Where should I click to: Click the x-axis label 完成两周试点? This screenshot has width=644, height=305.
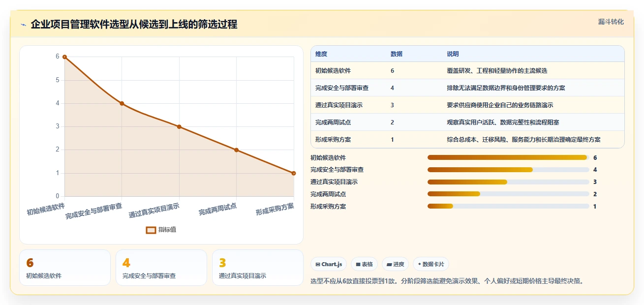pos(217,209)
